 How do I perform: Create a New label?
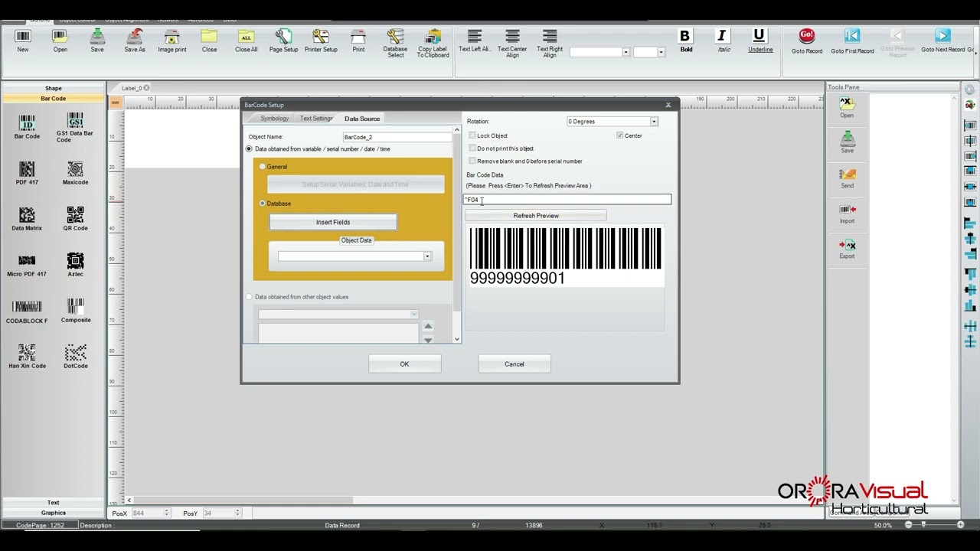pyautogui.click(x=23, y=41)
